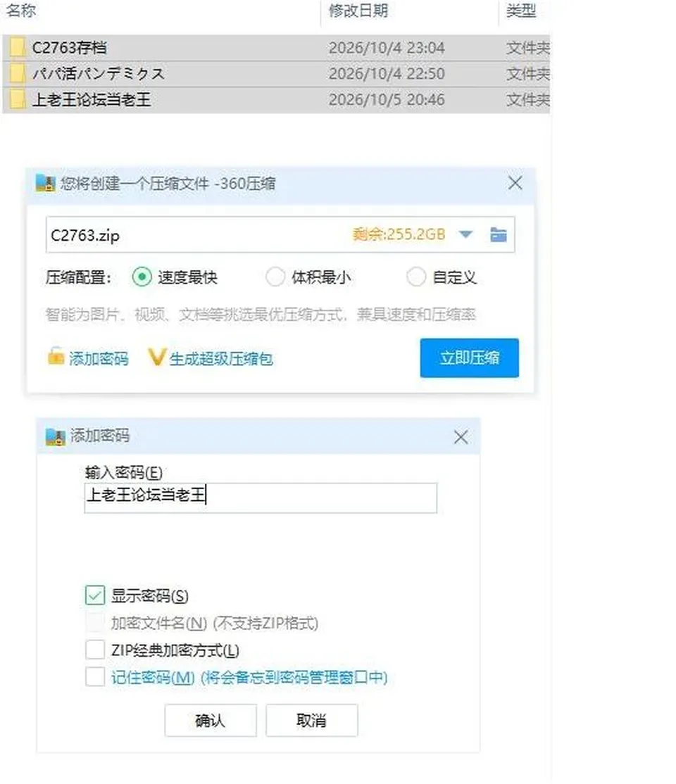The image size is (676, 784).
Task: Close the 您将创建一个压缩文件 dialog
Action: coord(515,183)
